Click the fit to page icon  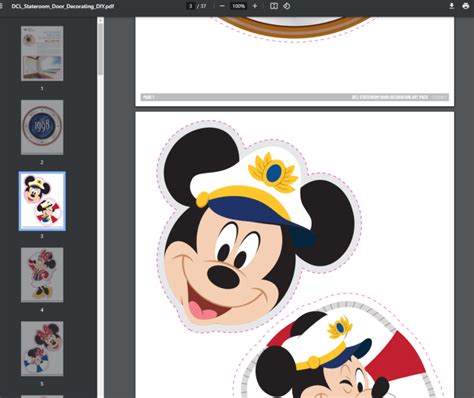(x=274, y=6)
